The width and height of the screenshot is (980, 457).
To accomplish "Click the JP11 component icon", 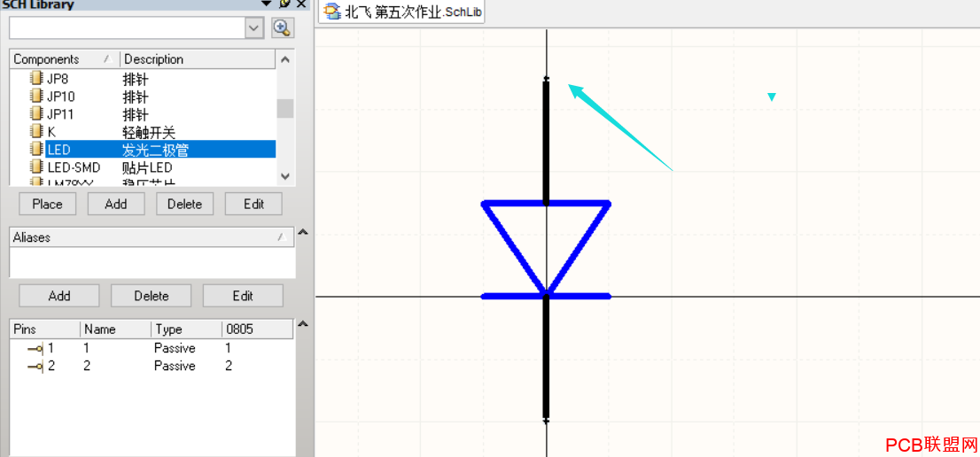I will click(37, 113).
